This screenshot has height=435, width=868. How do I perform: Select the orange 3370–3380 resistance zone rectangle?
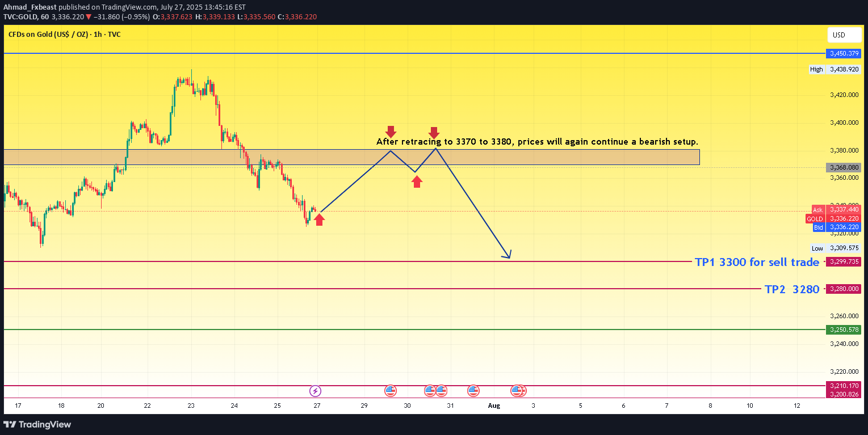351,157
